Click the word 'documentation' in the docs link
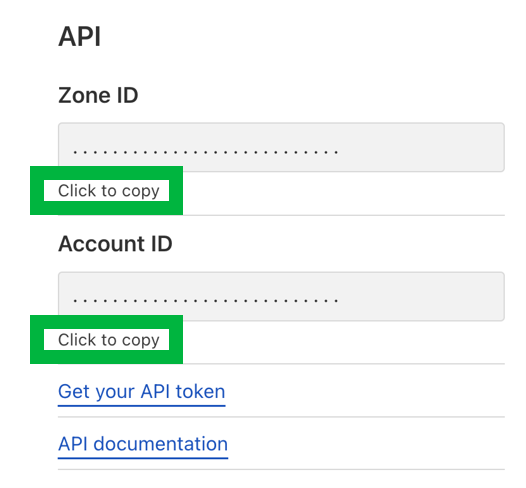The height and width of the screenshot is (488, 526). (x=160, y=444)
